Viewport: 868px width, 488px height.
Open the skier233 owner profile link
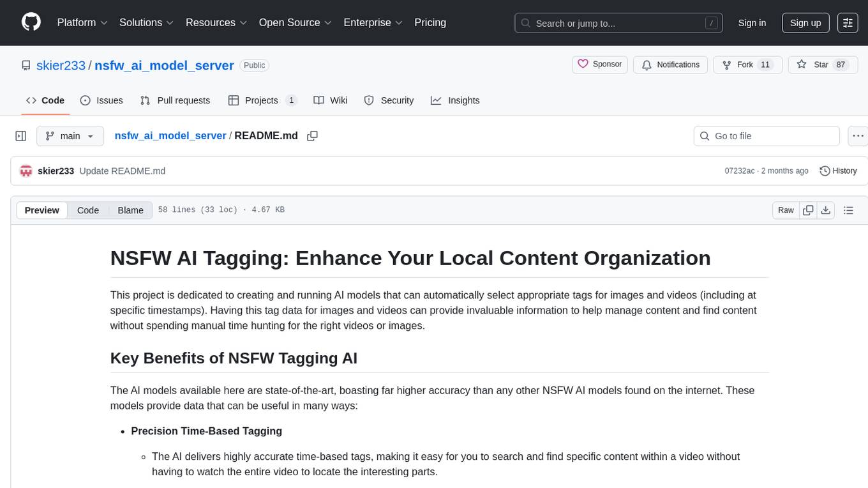(x=61, y=65)
